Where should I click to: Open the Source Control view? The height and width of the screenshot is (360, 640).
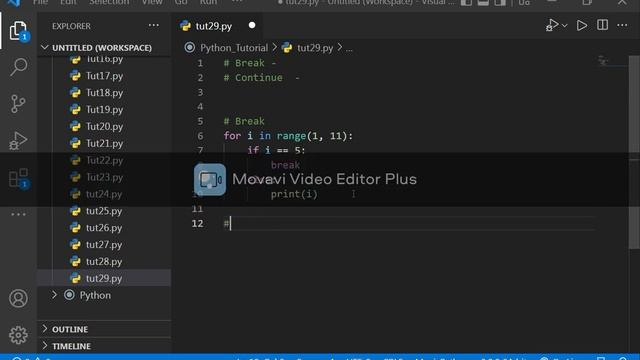[x=18, y=104]
